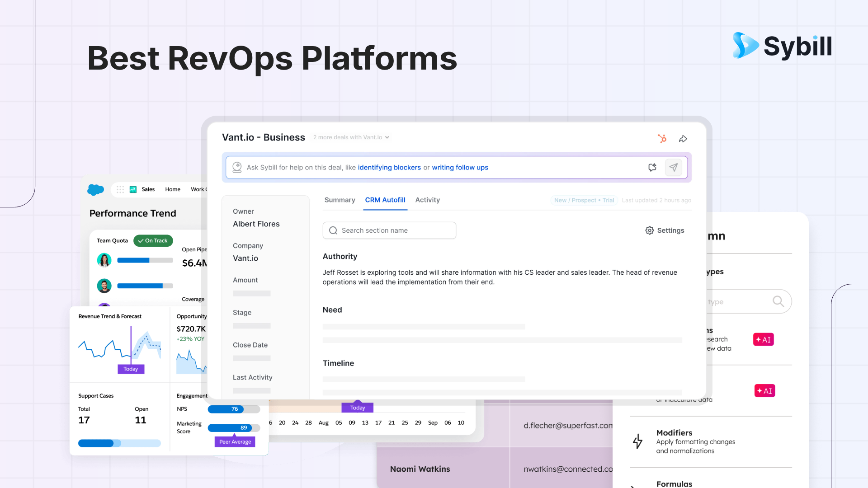Click the Peer Average label
Image resolution: width=868 pixels, height=488 pixels.
click(x=235, y=442)
